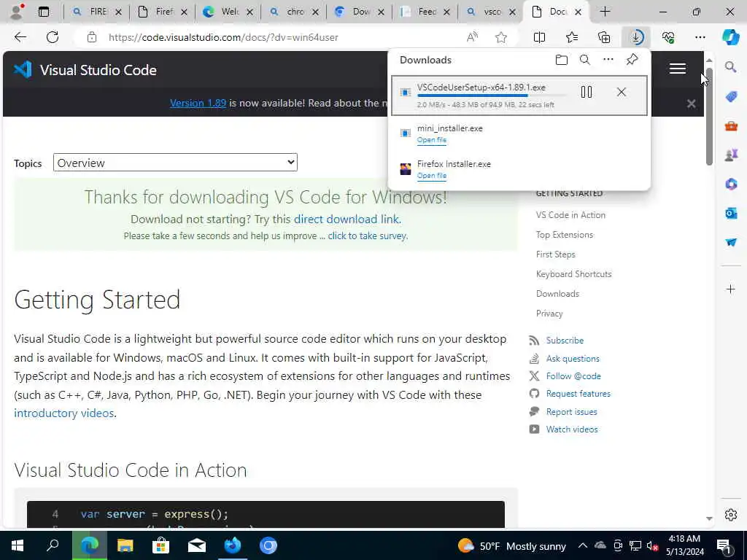The image size is (747, 560).
Task: Open Edge Settings and more menu
Action: (x=700, y=37)
